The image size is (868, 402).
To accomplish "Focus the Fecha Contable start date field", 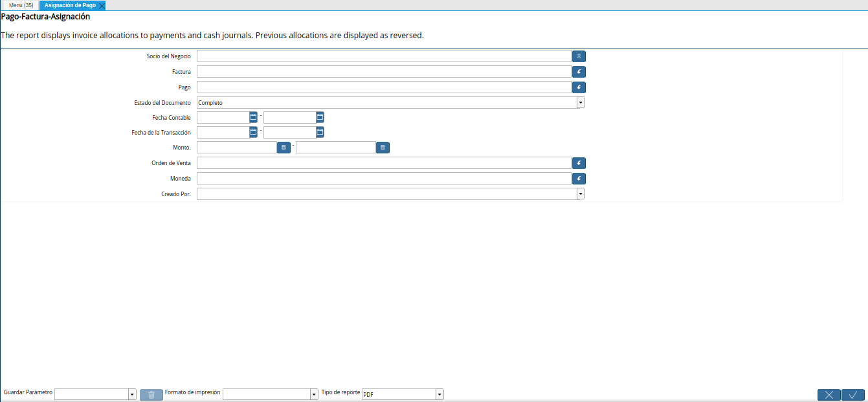I will 223,117.
